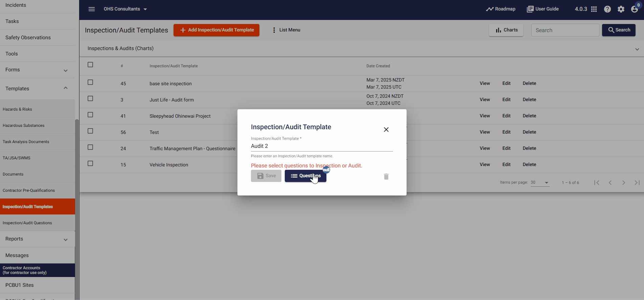Select checkbox for base site inspection
This screenshot has height=300, width=644.
tap(90, 82)
